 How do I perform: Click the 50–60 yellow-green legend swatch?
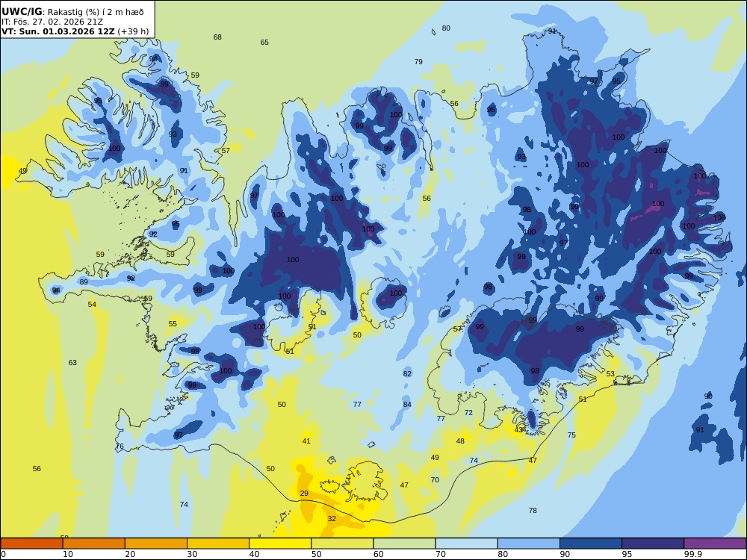tap(342, 544)
